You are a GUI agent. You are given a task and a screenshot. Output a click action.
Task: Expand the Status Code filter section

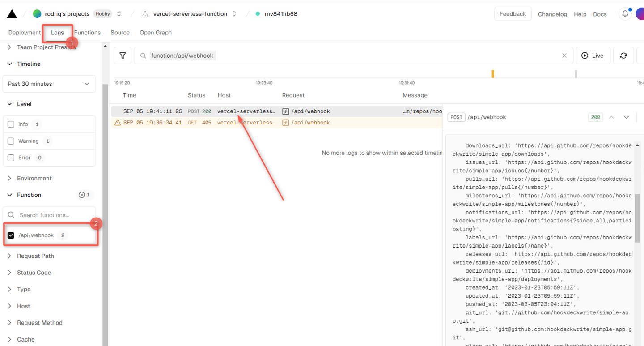point(34,273)
